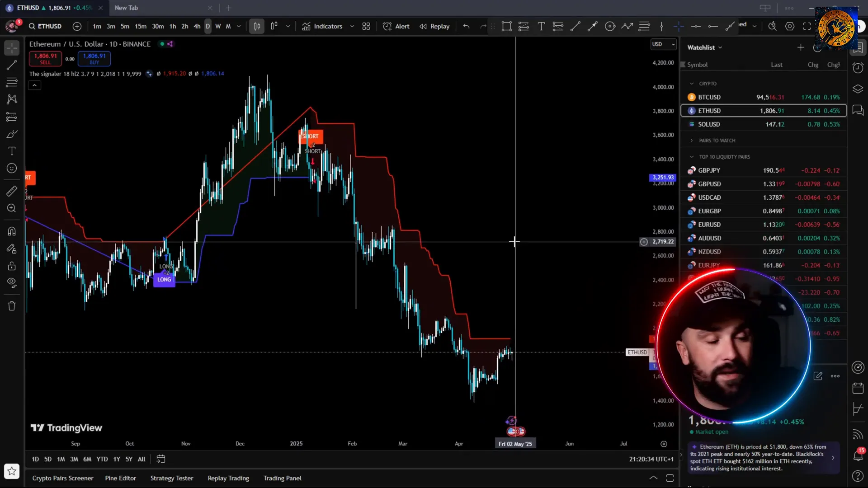The image size is (868, 488).
Task: Open the Strategy Tester tab
Action: 172,478
